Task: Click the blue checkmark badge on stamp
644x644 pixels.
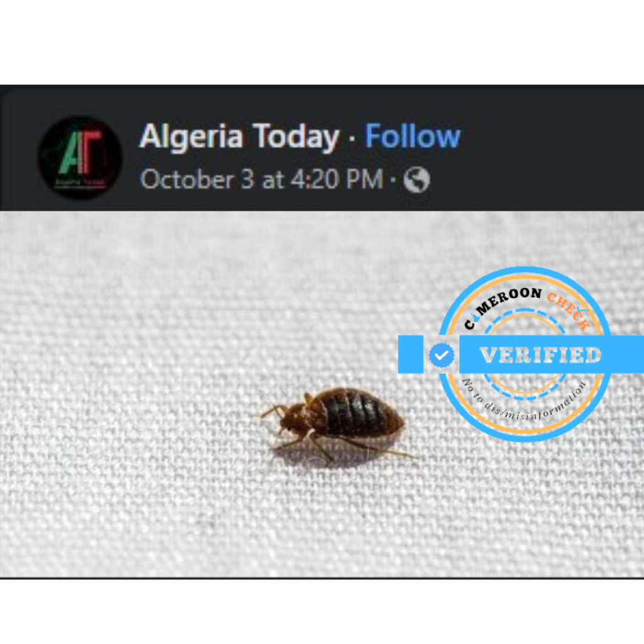Action: click(x=441, y=355)
